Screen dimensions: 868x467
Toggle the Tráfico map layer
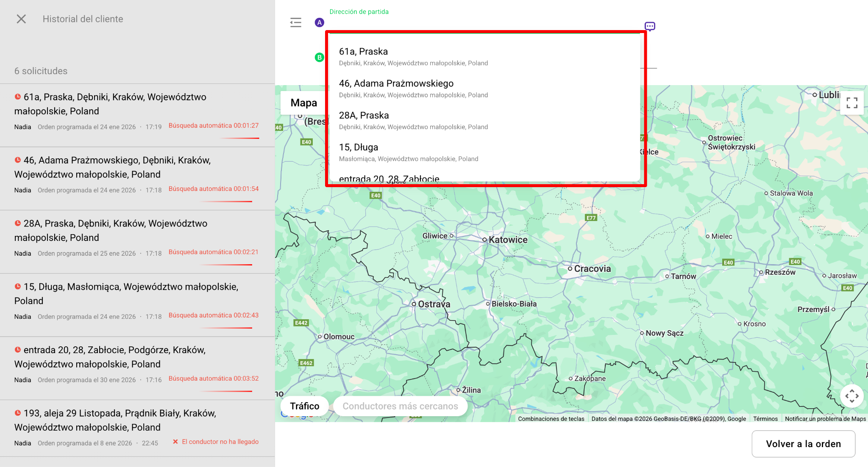(x=304, y=406)
